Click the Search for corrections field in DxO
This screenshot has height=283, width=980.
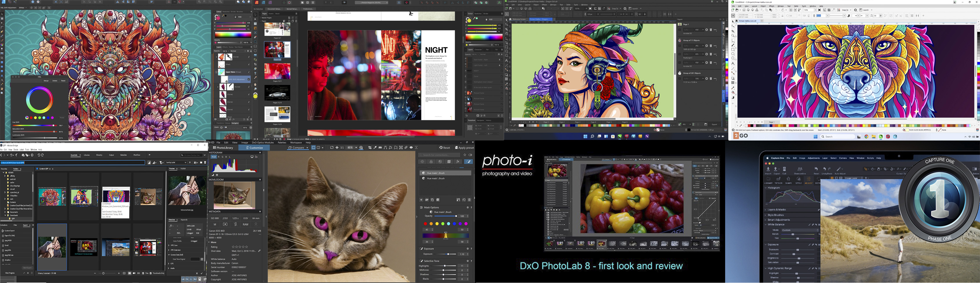tap(439, 155)
